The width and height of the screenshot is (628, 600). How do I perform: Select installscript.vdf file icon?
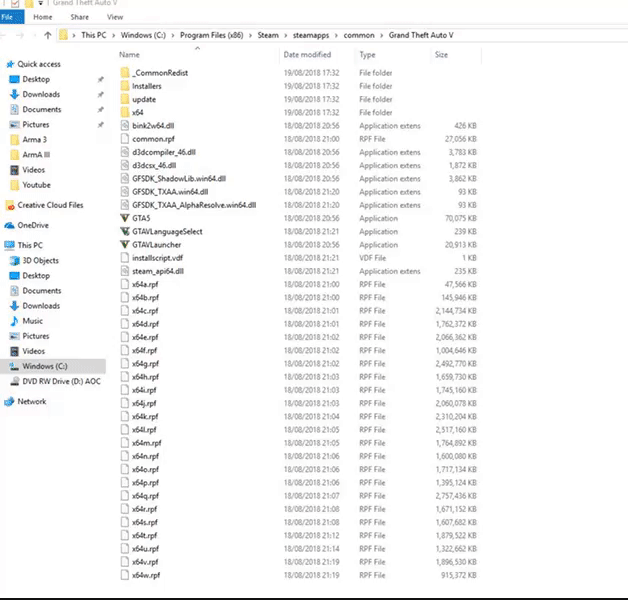point(125,258)
